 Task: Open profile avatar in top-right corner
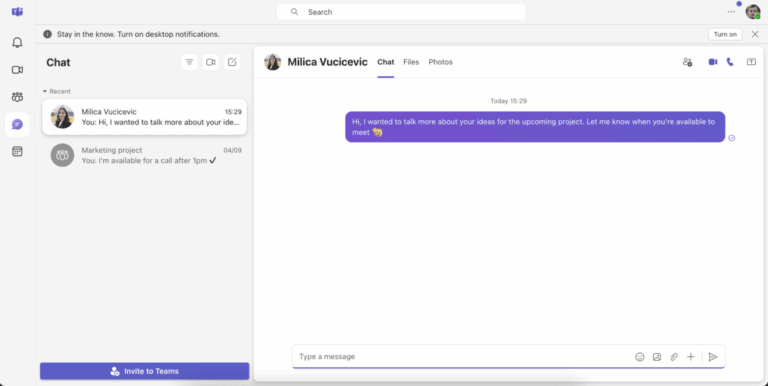(x=753, y=12)
